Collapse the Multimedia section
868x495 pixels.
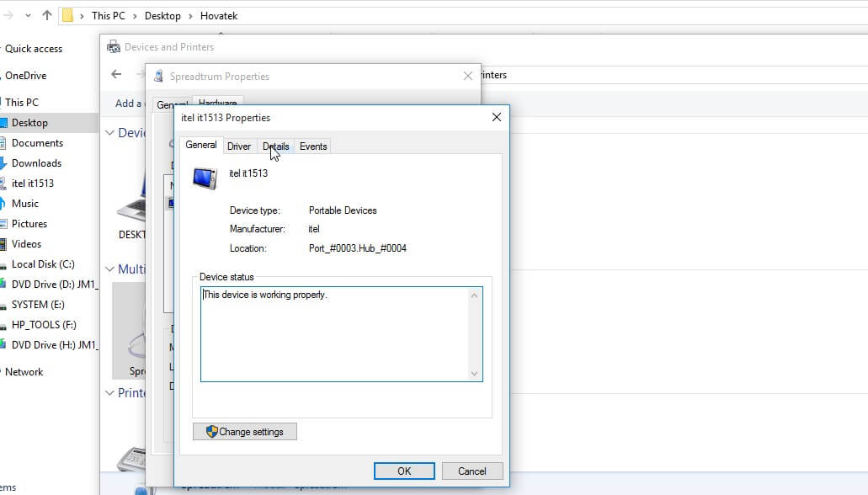pos(109,269)
